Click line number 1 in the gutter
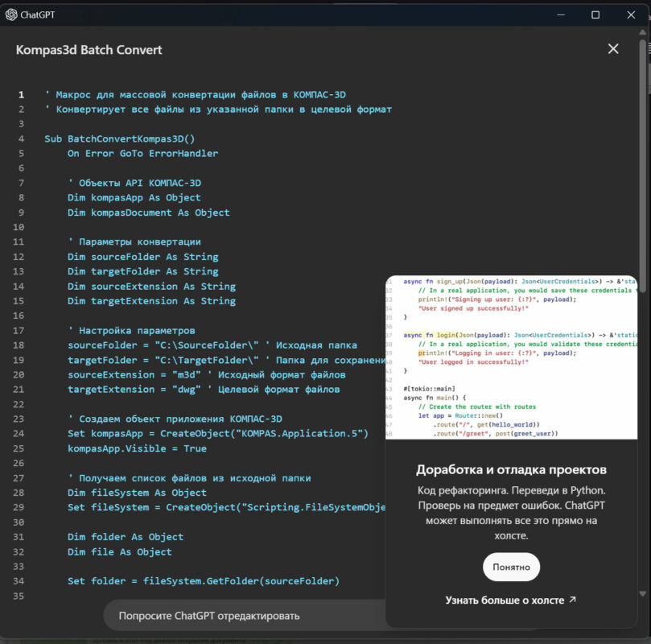 (x=21, y=95)
